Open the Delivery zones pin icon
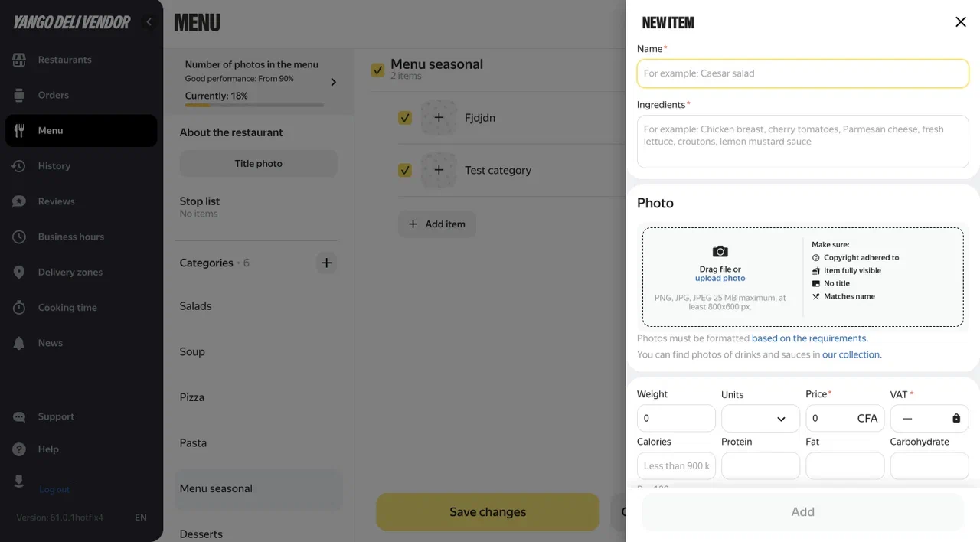980x542 pixels. [19, 273]
